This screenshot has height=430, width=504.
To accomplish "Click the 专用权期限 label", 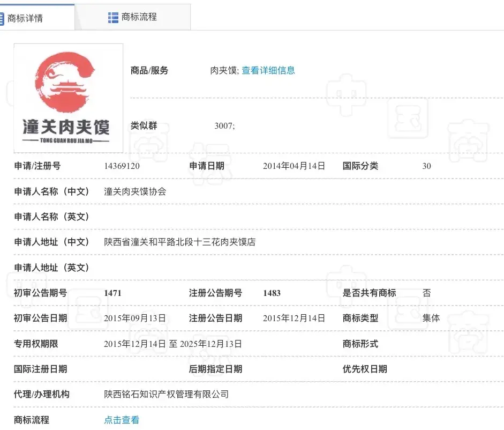I will pyautogui.click(x=36, y=344).
